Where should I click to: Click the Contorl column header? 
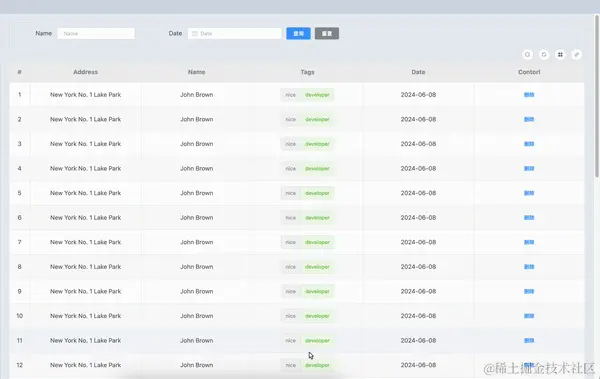529,72
